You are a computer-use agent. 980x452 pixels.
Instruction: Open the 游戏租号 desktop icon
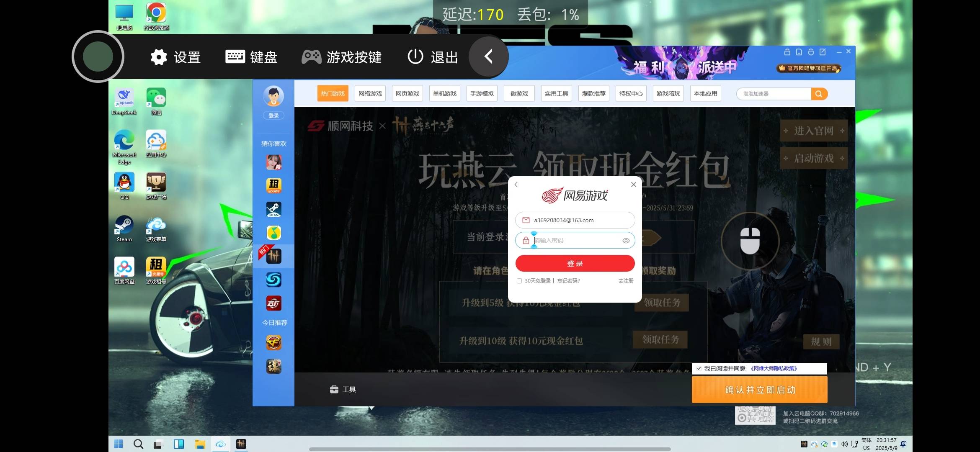click(x=156, y=270)
